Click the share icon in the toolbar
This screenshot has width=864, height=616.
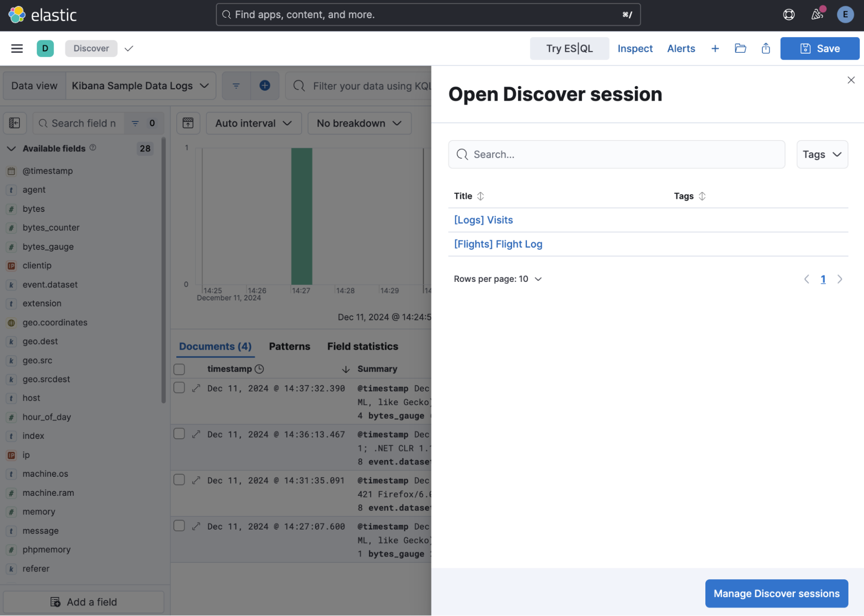tap(765, 48)
